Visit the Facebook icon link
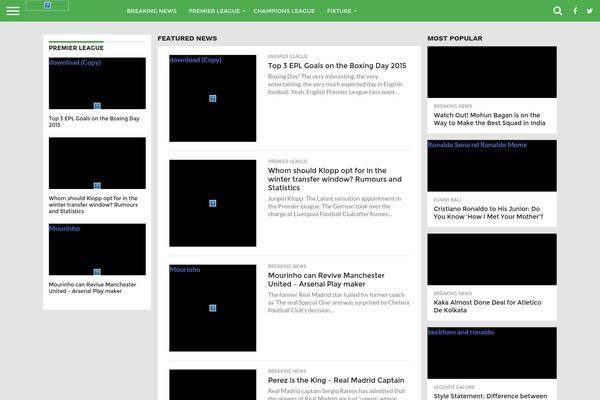The height and width of the screenshot is (400, 600). (x=575, y=11)
